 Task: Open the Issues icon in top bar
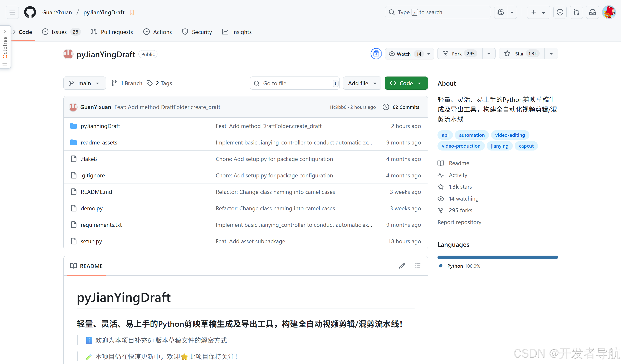(x=560, y=12)
